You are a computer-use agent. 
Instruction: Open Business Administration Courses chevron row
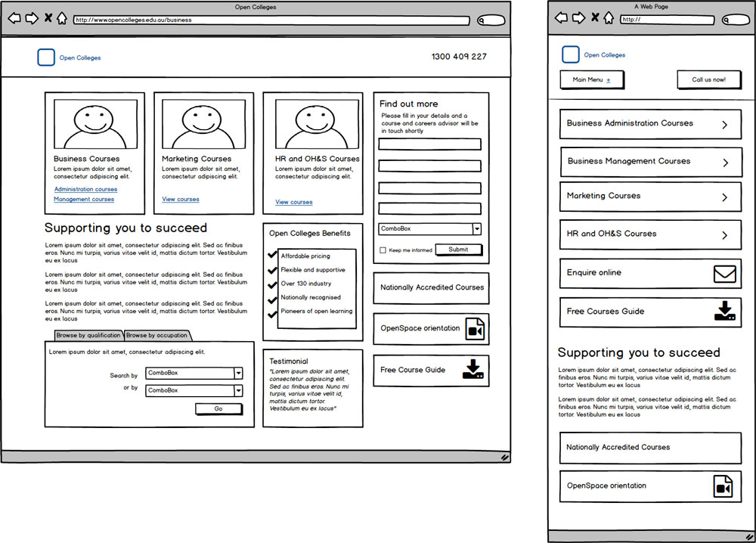point(650,124)
